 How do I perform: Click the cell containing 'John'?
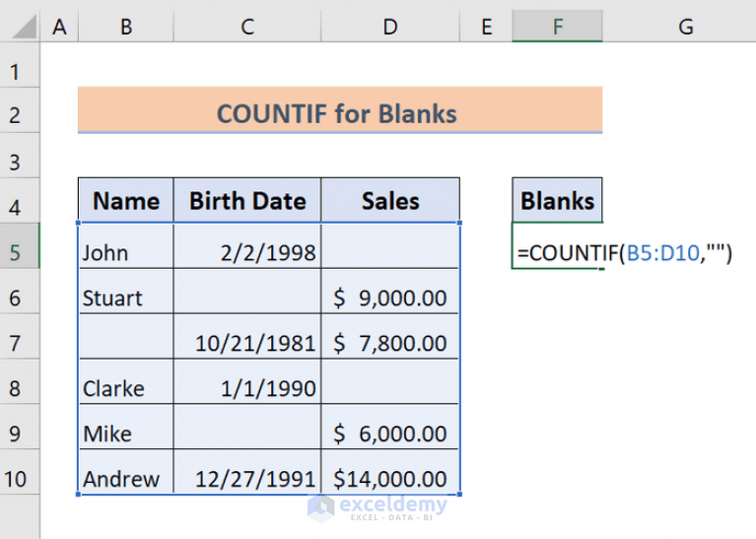[x=126, y=246]
